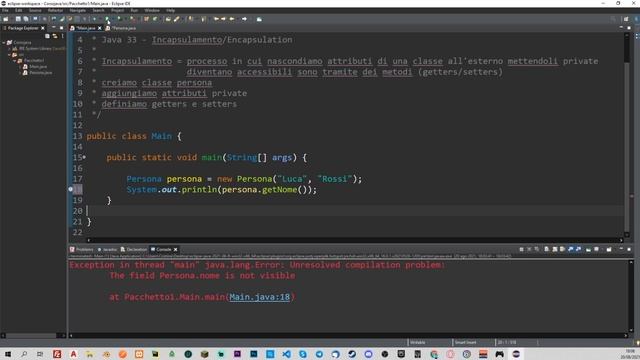Viewport: 640px width, 360px height.
Task: Toggle Scroll Lock in Console toolbar
Action: 555,249
